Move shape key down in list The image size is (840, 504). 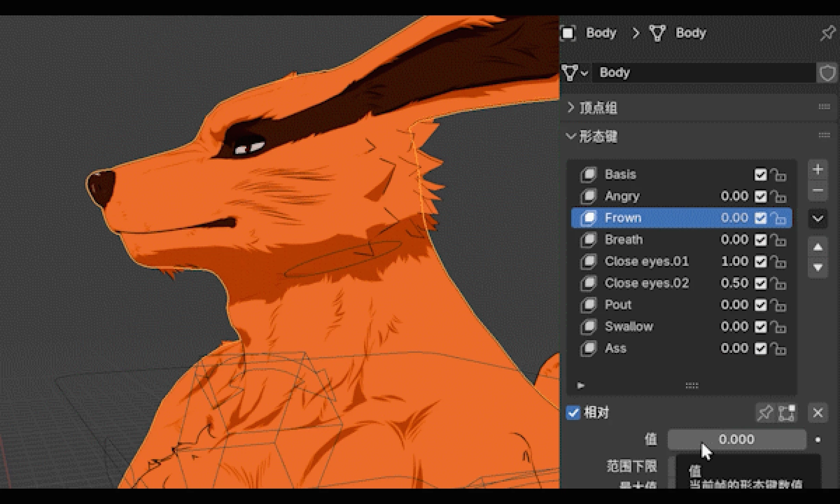click(818, 268)
